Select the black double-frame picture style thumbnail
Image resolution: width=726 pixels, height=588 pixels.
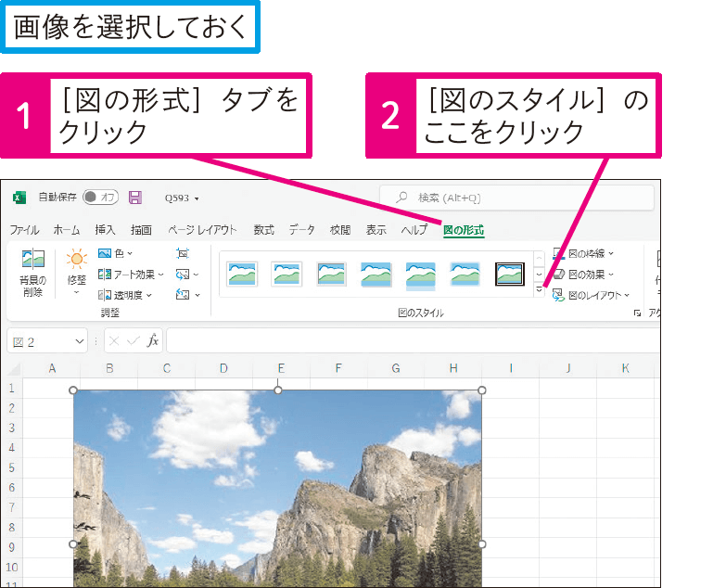tap(510, 274)
